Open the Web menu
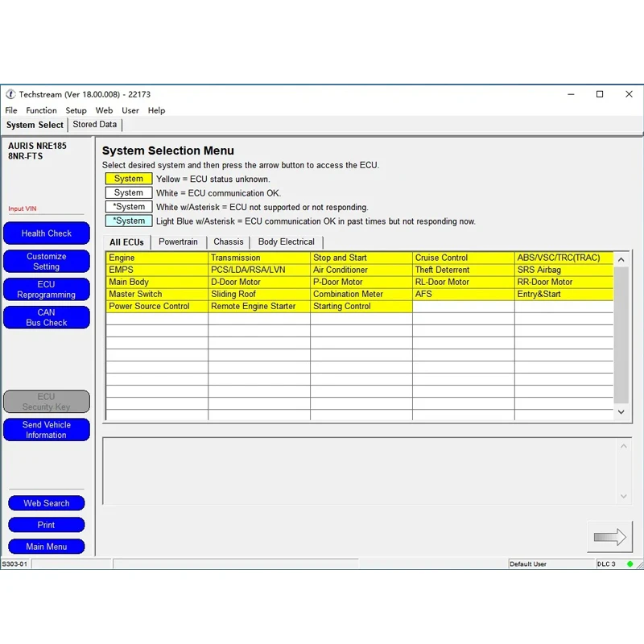 tap(104, 110)
